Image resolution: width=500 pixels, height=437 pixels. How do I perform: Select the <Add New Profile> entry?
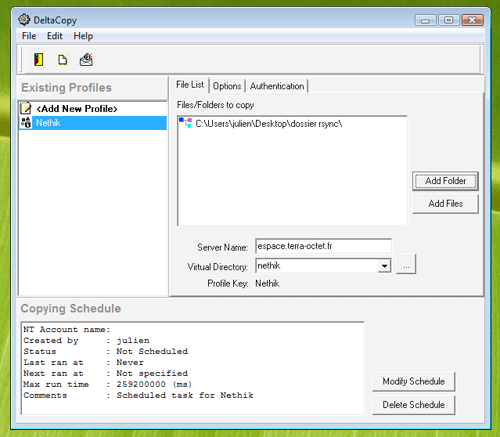[77, 109]
